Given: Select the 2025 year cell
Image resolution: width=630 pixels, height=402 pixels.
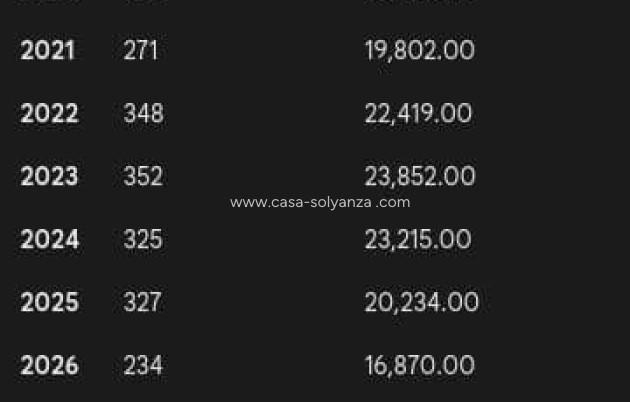Looking at the screenshot, I should 49,302.
